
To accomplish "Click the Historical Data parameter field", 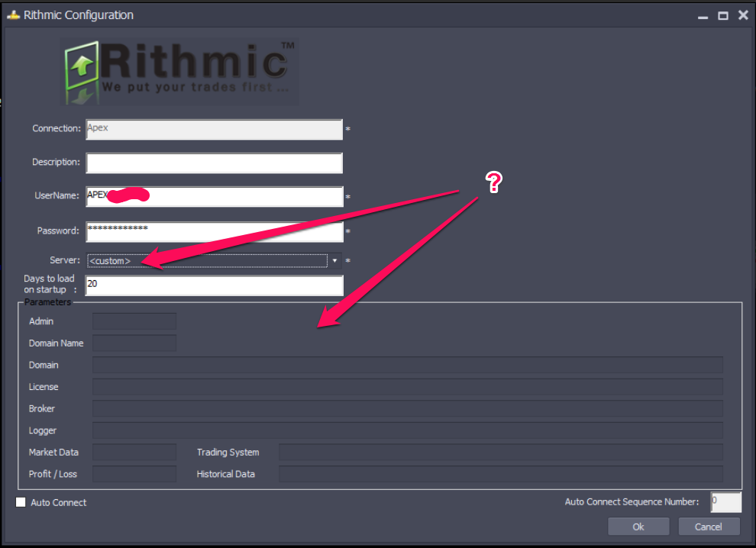I will pos(501,474).
